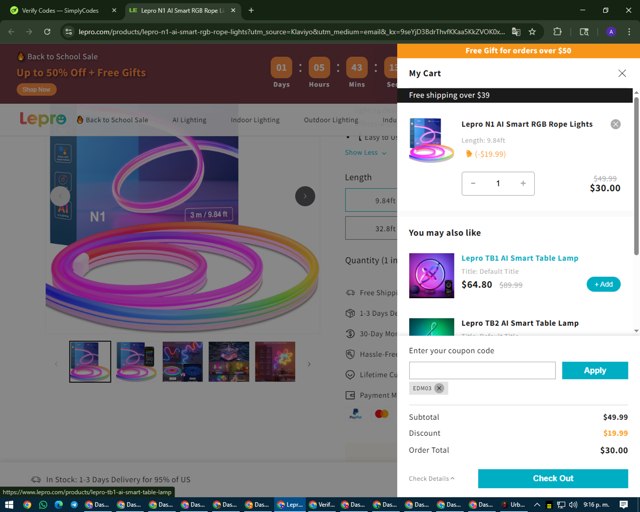
Task: Click the address bar URL
Action: [291, 32]
